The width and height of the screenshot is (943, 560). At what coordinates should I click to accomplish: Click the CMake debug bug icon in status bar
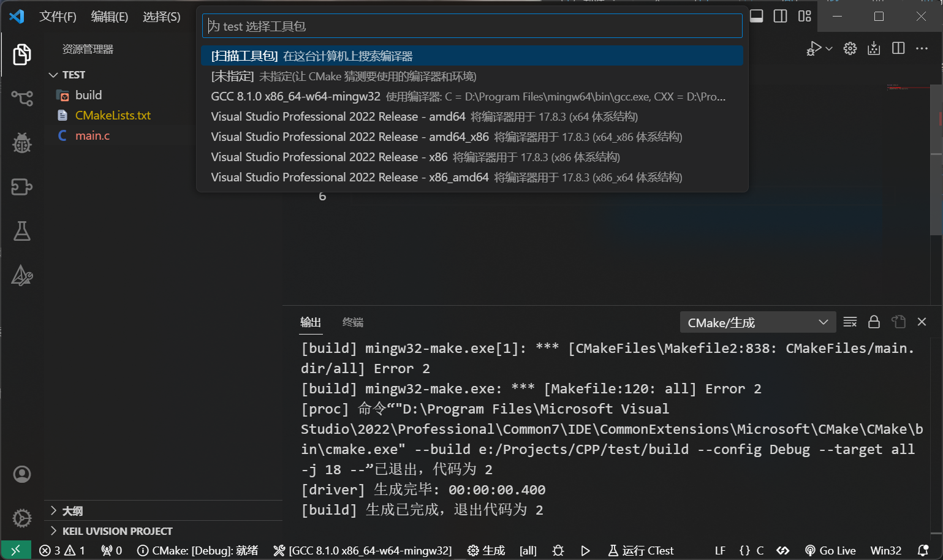(558, 550)
